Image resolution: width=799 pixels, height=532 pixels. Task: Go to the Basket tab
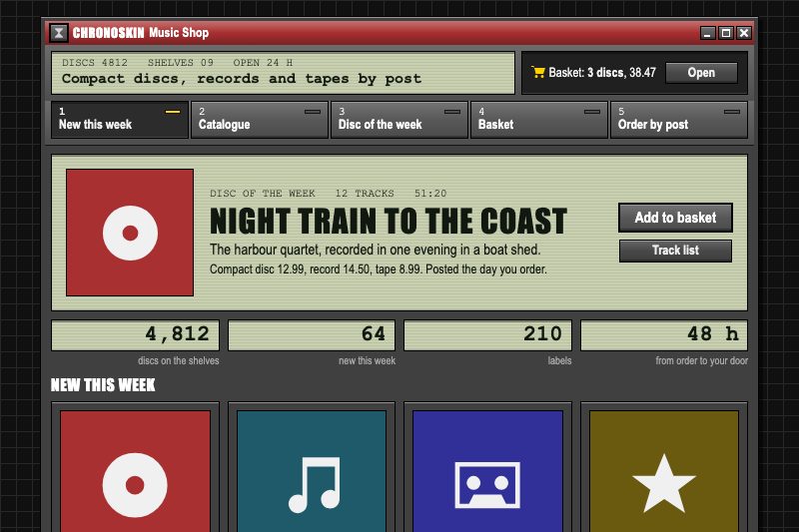[x=539, y=120]
